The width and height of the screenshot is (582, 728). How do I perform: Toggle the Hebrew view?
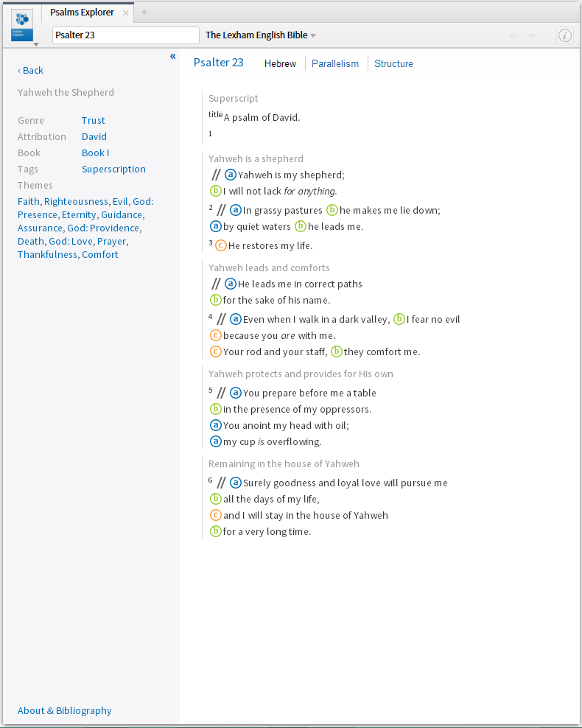click(x=280, y=63)
